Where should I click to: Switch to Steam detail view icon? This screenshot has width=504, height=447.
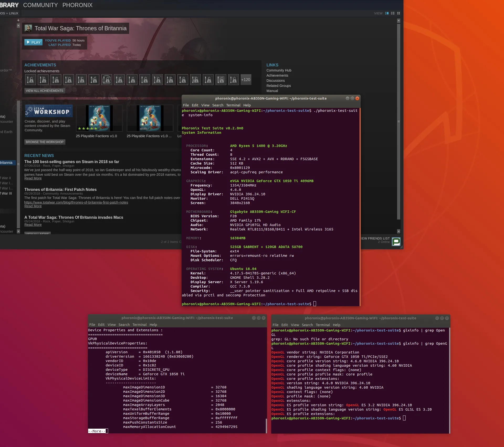point(387,13)
